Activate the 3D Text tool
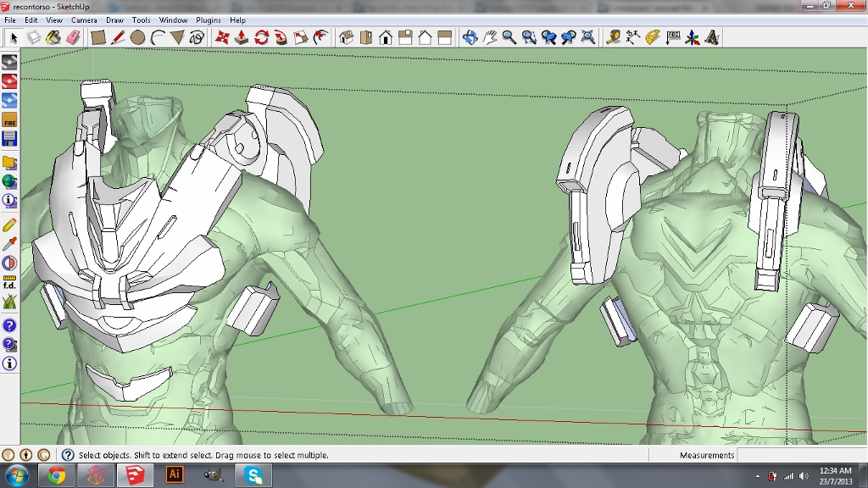This screenshot has height=488, width=868. point(713,37)
